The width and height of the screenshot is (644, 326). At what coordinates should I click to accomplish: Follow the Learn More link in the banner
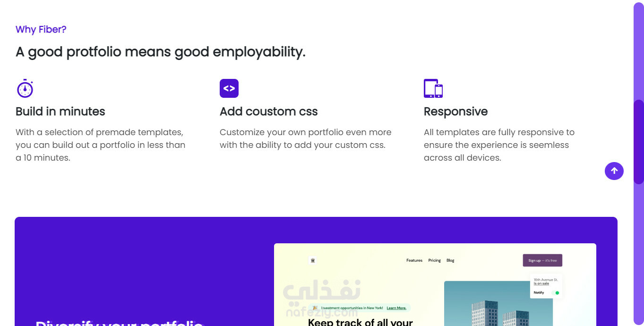pos(396,308)
